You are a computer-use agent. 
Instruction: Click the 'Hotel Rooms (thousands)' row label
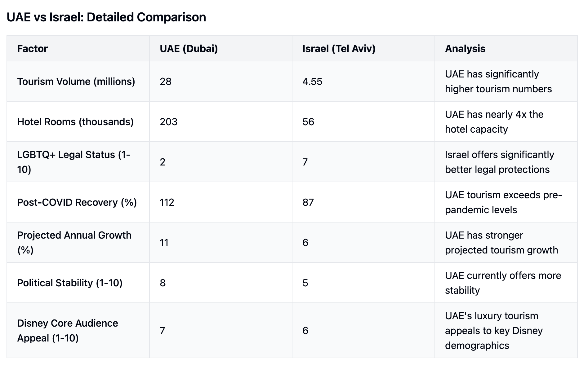[75, 122]
